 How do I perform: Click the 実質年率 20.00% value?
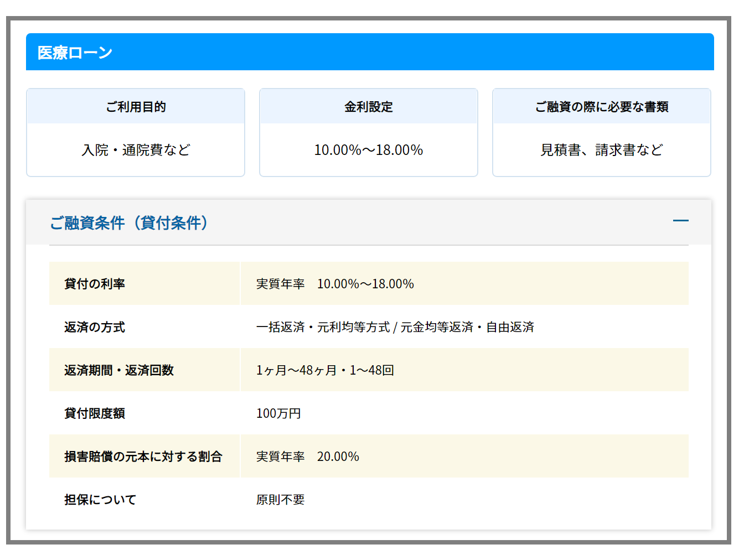[x=307, y=457]
